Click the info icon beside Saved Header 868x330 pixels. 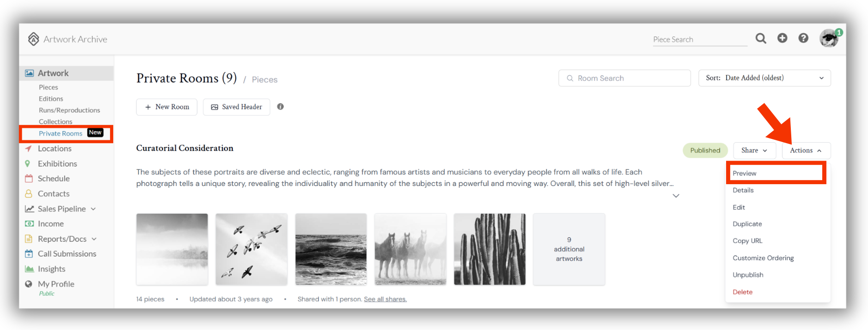[280, 107]
